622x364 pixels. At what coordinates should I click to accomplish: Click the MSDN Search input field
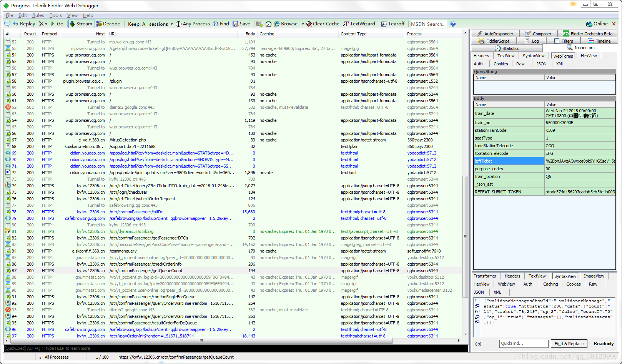pos(429,24)
